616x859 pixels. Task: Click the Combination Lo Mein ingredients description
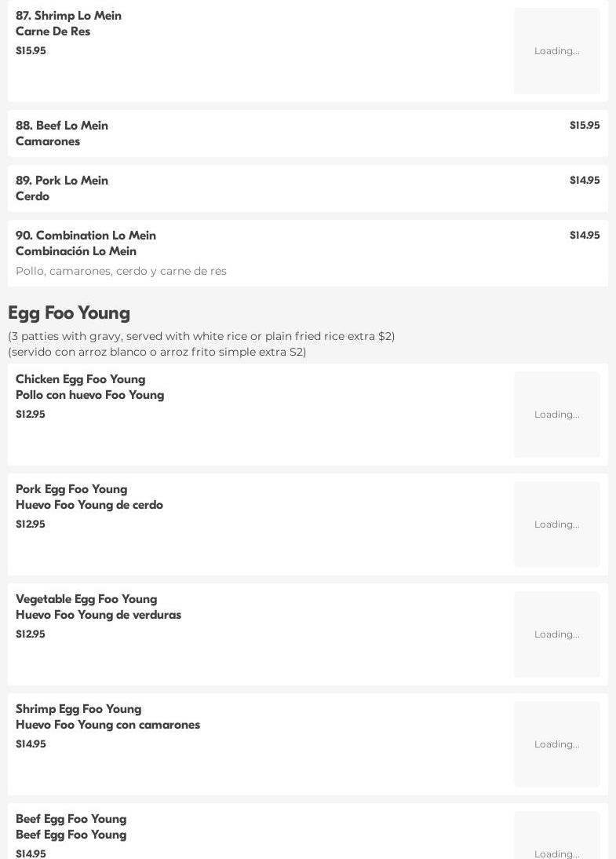(121, 271)
